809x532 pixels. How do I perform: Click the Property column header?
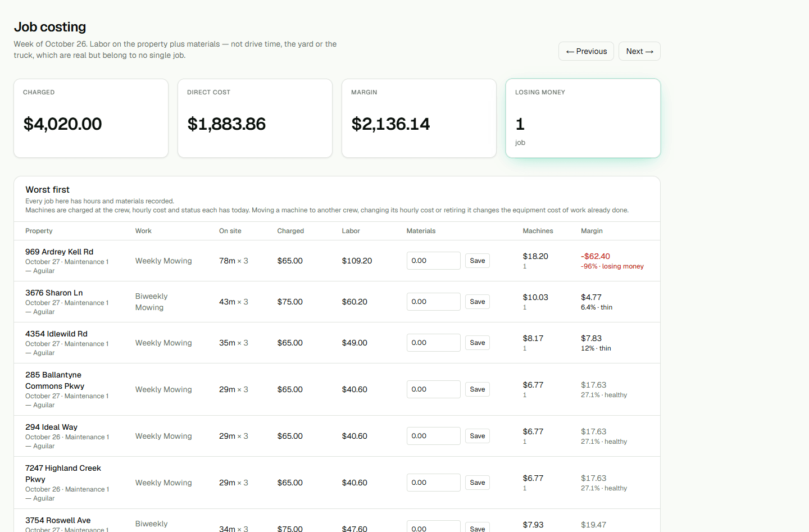pos(39,231)
